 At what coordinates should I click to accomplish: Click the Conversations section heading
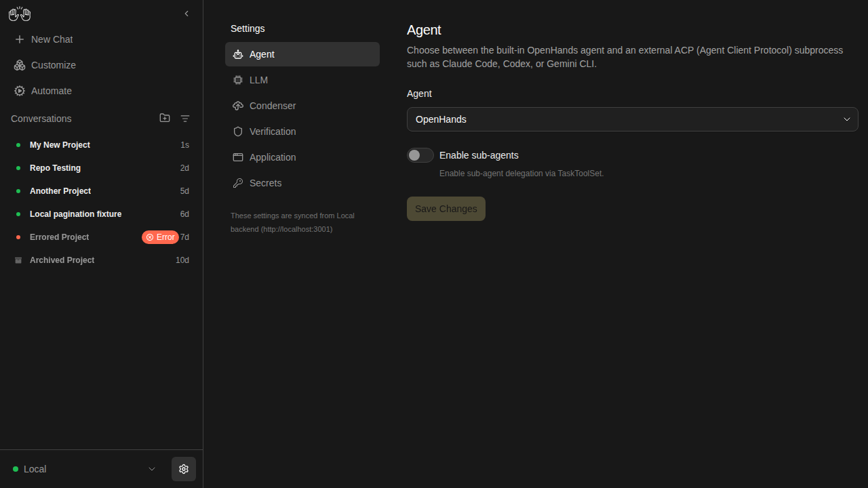41,119
